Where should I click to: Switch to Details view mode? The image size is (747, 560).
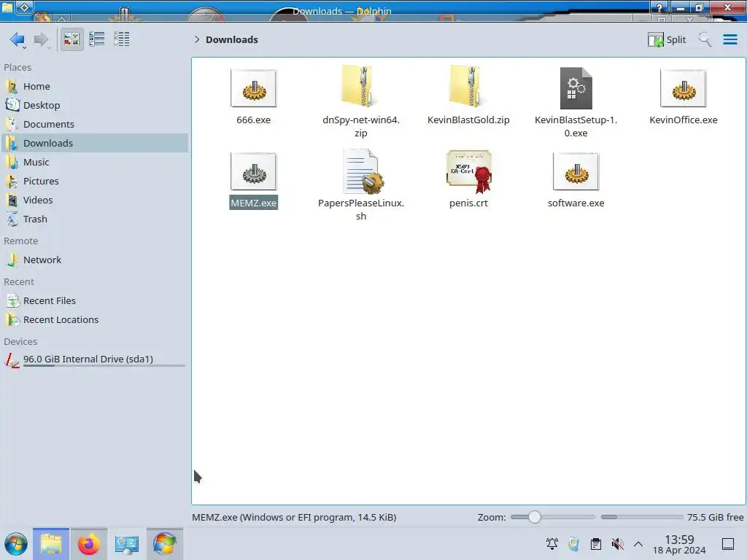coord(122,39)
